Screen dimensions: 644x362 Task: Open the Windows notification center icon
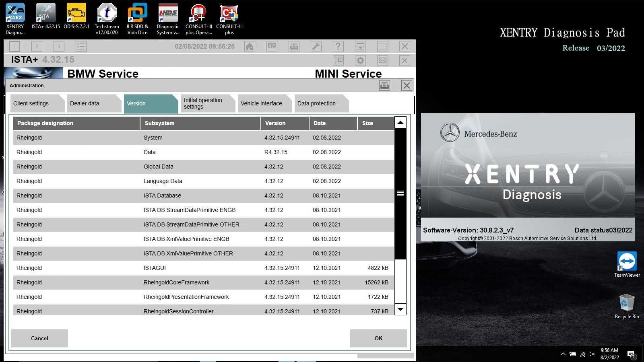631,354
